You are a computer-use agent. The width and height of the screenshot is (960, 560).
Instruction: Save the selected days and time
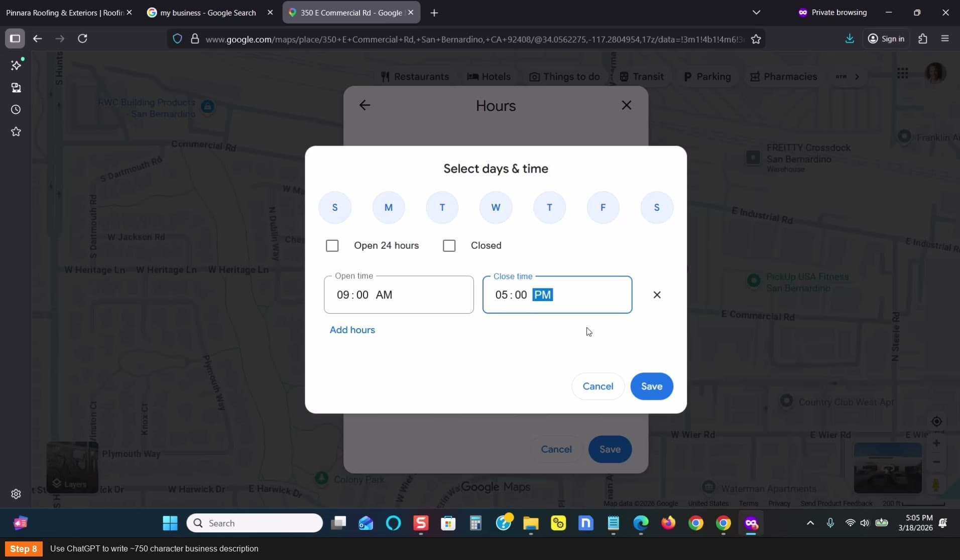[652, 386]
